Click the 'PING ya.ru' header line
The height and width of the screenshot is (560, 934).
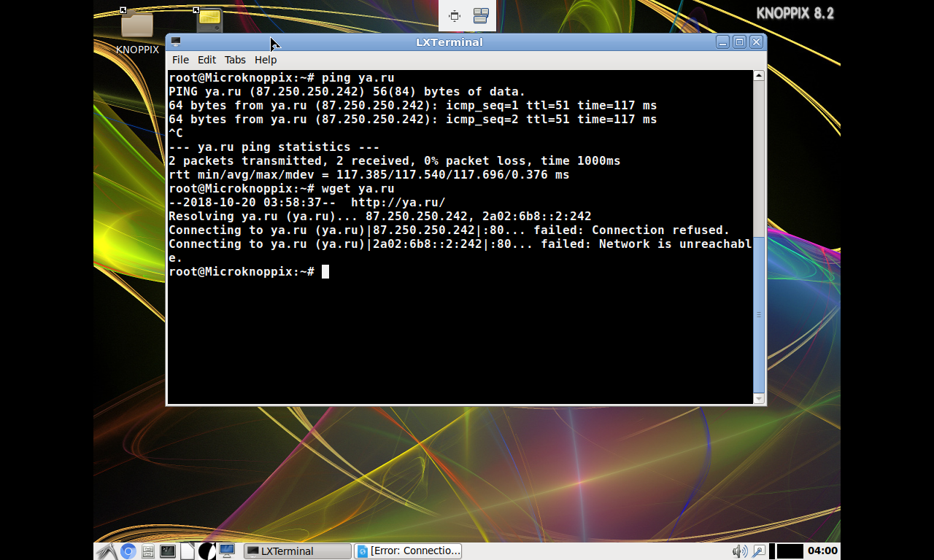347,91
